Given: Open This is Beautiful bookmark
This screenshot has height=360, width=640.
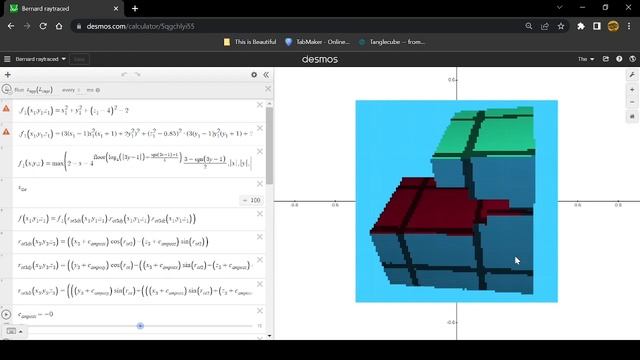Looking at the screenshot, I should click(250, 42).
